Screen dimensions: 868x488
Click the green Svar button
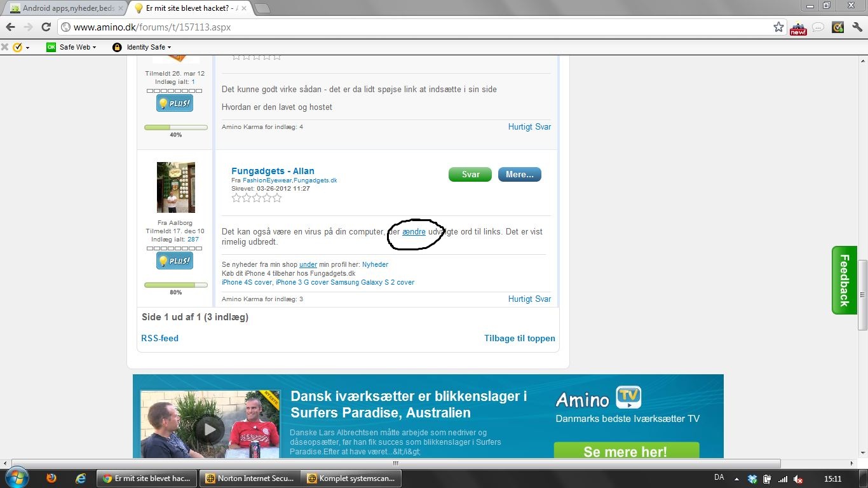[470, 175]
